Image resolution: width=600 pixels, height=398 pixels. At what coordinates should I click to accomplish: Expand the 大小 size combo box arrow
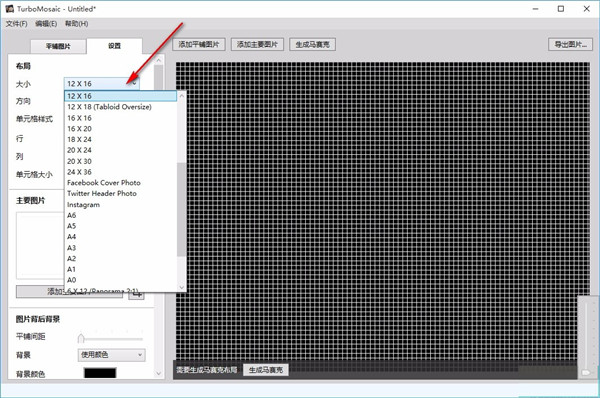pos(134,83)
